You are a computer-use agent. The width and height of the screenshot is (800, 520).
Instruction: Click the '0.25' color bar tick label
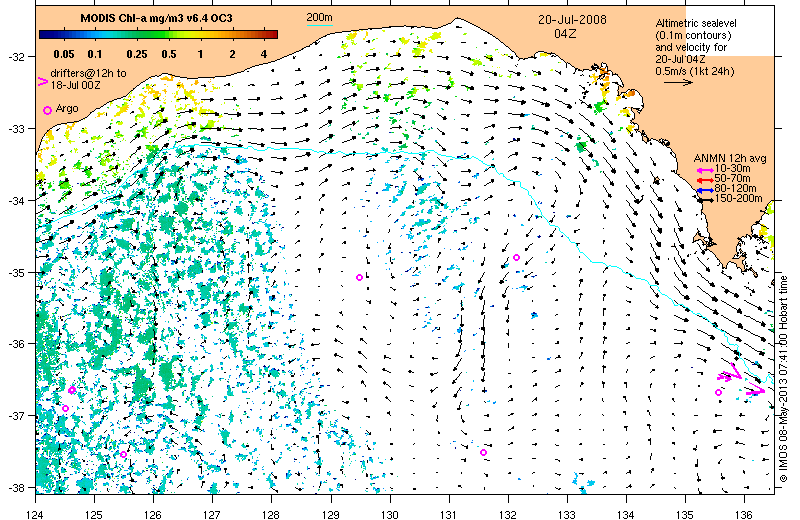137,54
